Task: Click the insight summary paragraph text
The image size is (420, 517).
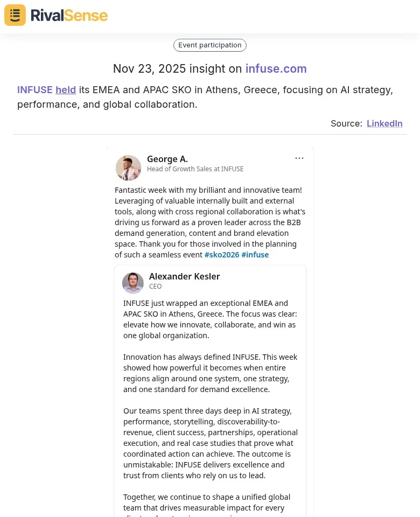Action: (205, 97)
